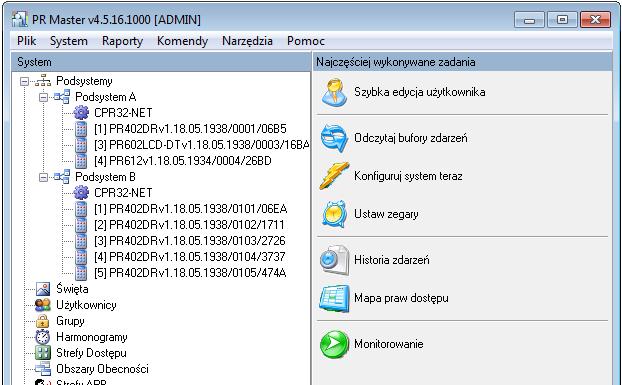Screen dimensions: 622x385
Task: Collapse the Podsystem A node
Action: pyautogui.click(x=44, y=97)
